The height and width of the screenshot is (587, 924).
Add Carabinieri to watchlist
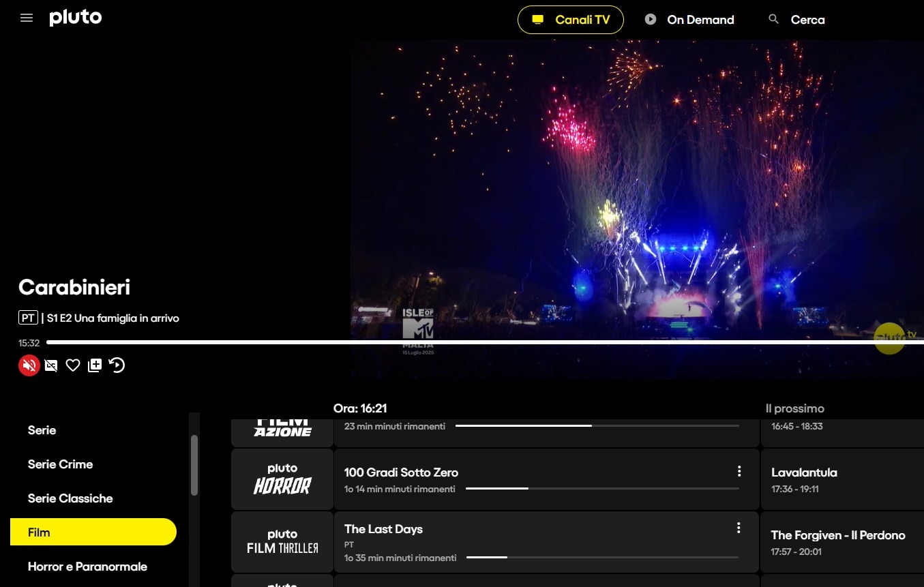click(95, 365)
